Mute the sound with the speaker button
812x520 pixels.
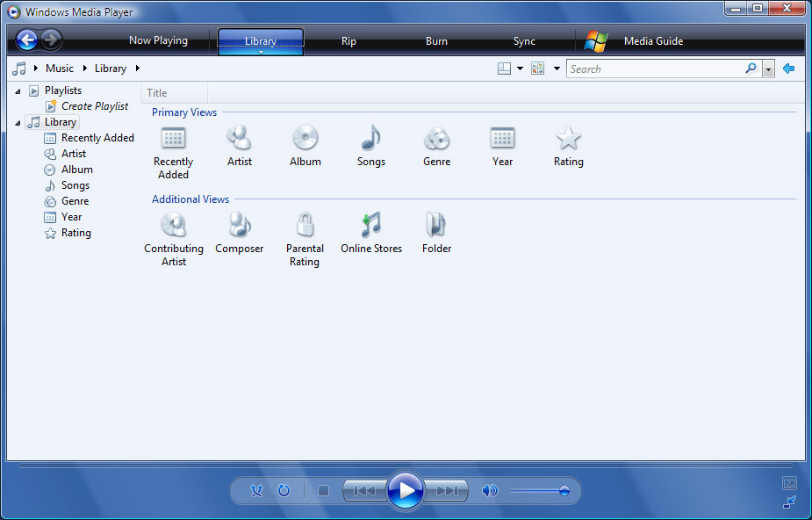point(489,491)
